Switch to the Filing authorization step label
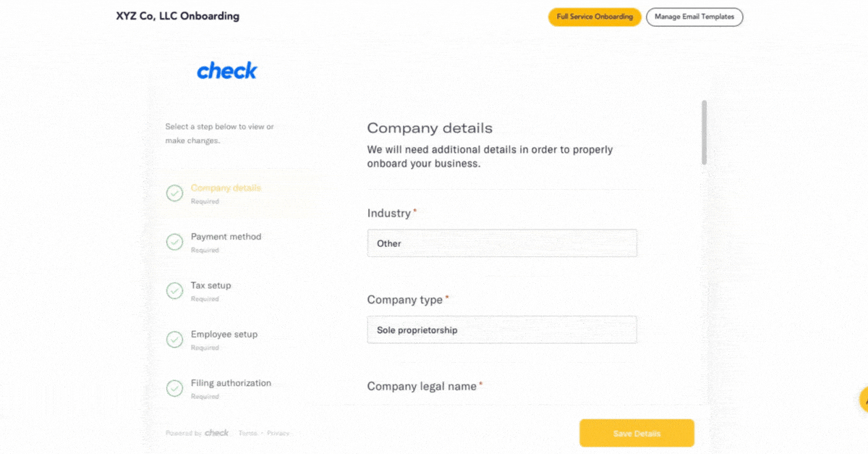This screenshot has height=454, width=868. coord(231,383)
